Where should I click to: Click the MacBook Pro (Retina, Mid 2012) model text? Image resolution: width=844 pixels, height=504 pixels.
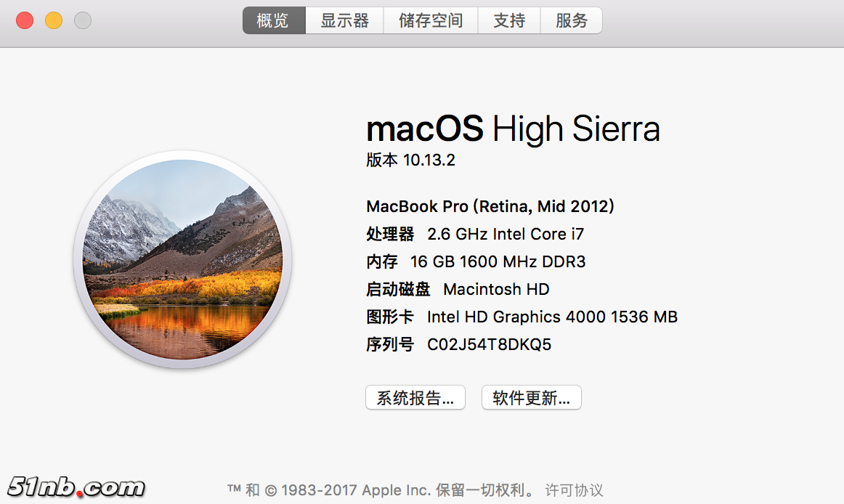[x=490, y=206]
